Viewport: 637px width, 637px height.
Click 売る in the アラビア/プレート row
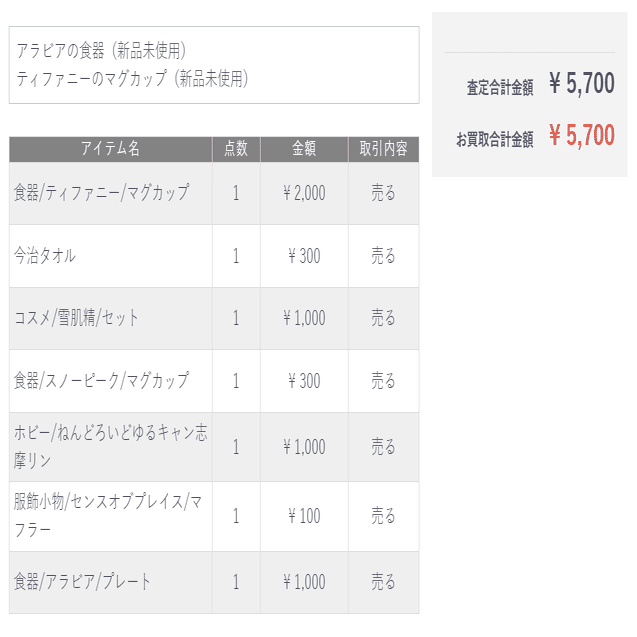pos(383,582)
